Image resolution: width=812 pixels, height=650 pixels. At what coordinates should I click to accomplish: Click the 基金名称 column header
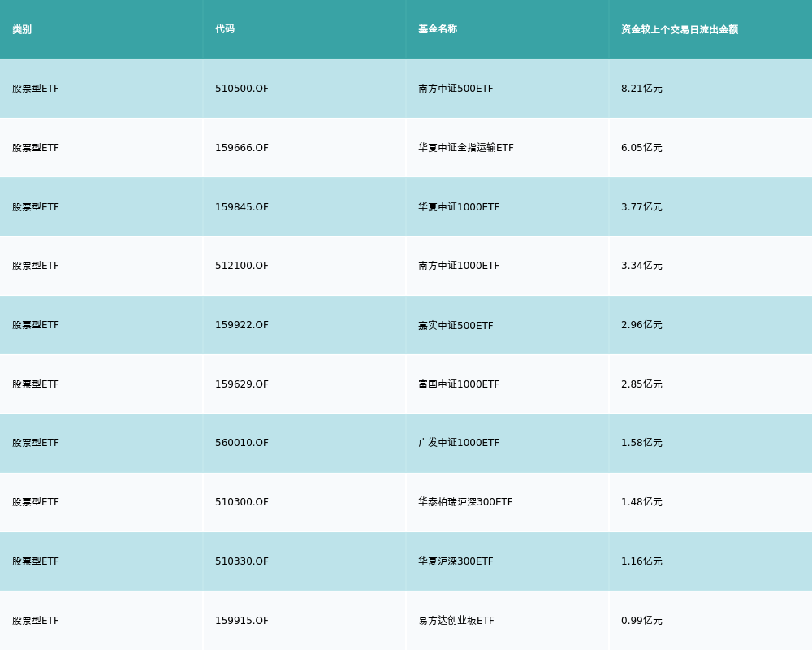pos(438,29)
